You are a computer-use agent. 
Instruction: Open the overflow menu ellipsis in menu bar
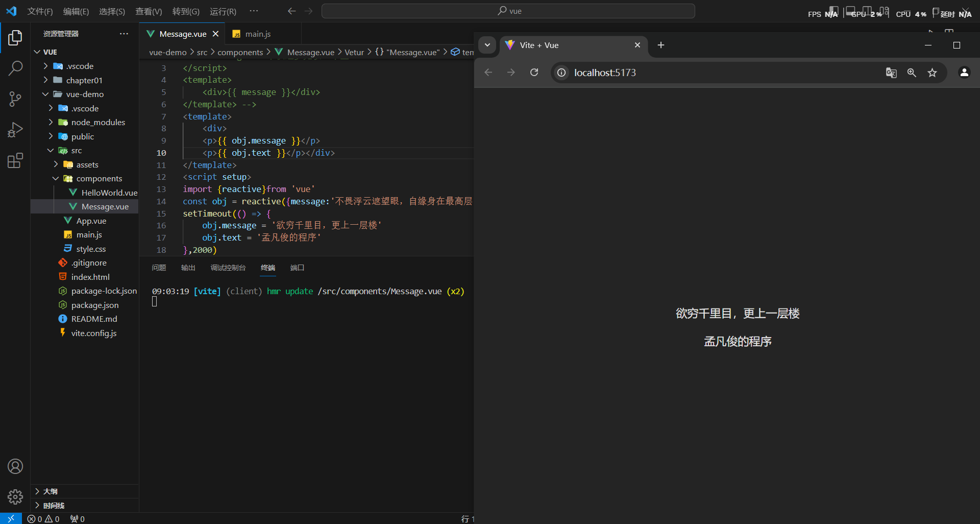point(254,11)
